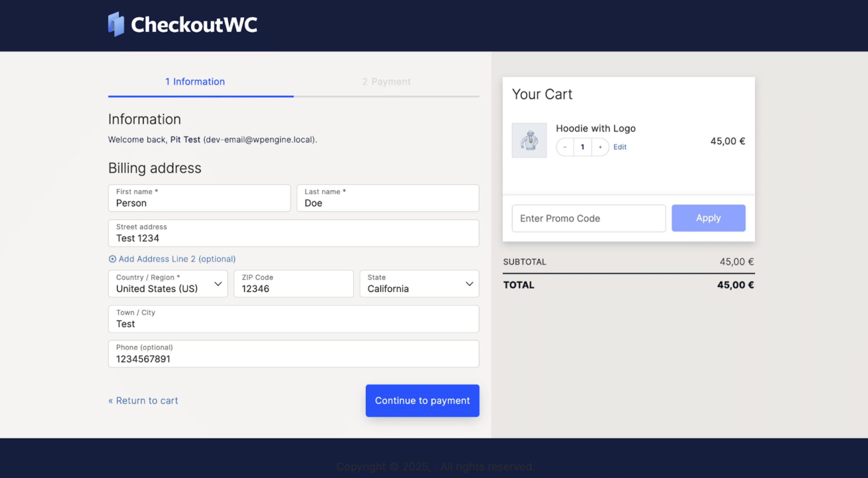
Task: Open the State dropdown showing California
Action: pyautogui.click(x=419, y=284)
